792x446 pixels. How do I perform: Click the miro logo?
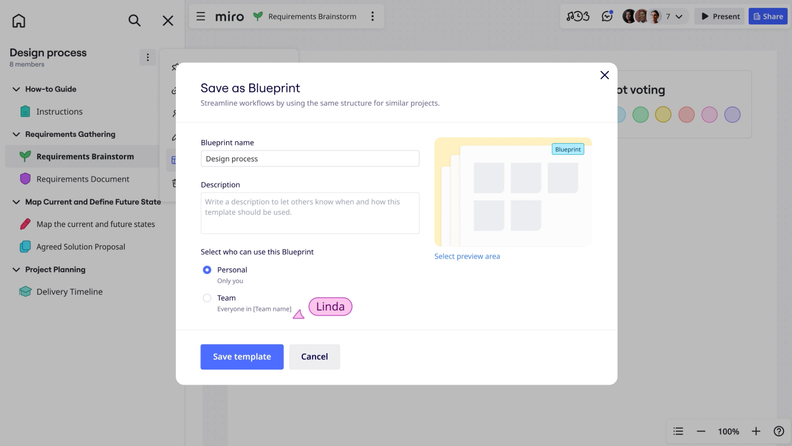(229, 16)
